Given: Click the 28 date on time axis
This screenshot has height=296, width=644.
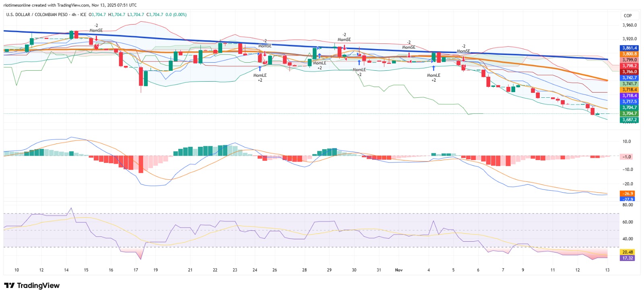Looking at the screenshot, I should pyautogui.click(x=304, y=270).
